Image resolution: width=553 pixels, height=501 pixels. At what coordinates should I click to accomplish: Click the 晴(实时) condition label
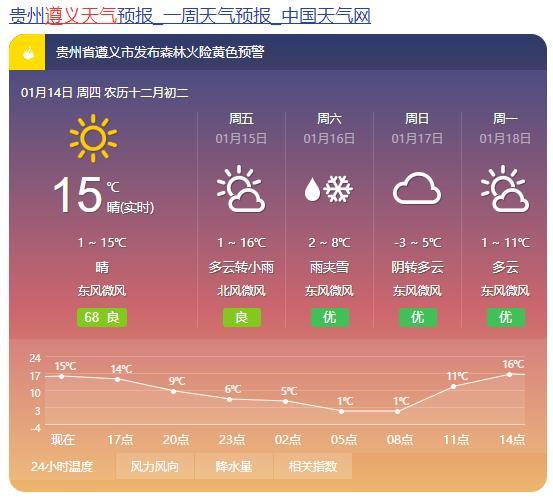(130, 207)
